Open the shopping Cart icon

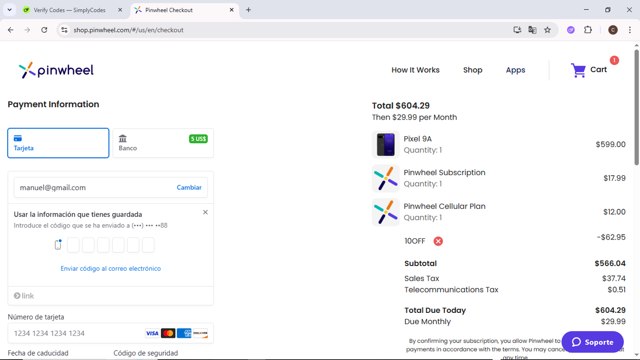[578, 70]
